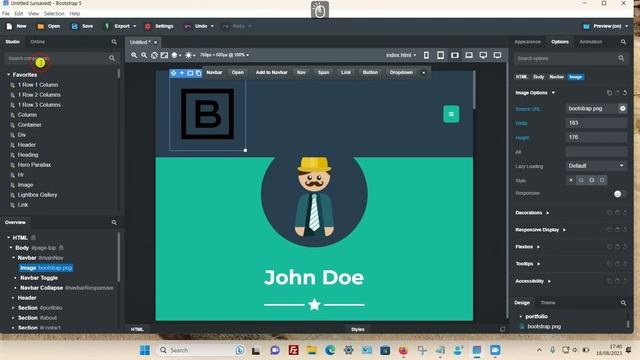Open a project via the Open button
The height and width of the screenshot is (360, 640).
(x=49, y=26)
